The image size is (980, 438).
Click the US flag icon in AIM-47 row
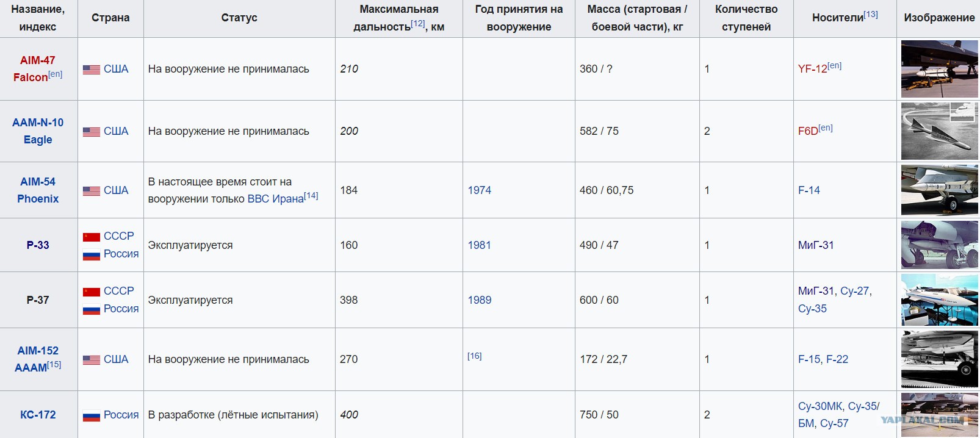pos(92,70)
